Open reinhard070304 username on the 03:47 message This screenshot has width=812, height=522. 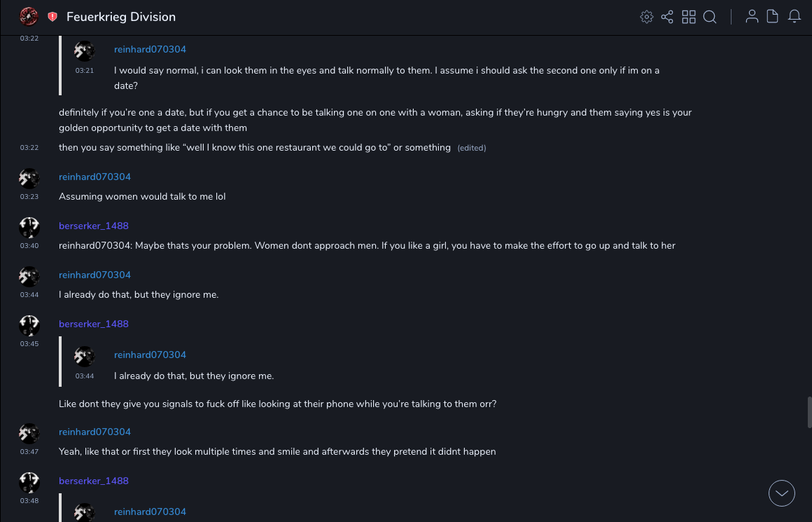tap(94, 432)
